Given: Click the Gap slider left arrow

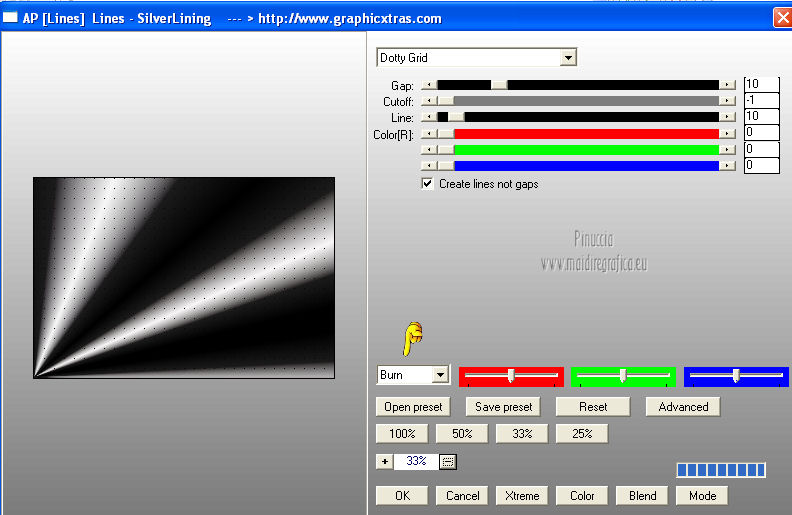Looking at the screenshot, I should pyautogui.click(x=429, y=85).
